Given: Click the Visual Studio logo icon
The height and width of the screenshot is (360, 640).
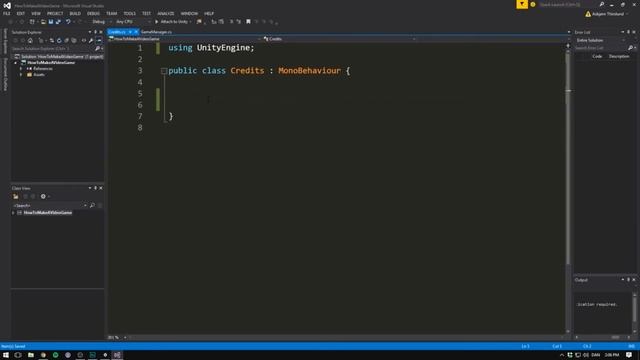Looking at the screenshot, I should [x=7, y=5].
